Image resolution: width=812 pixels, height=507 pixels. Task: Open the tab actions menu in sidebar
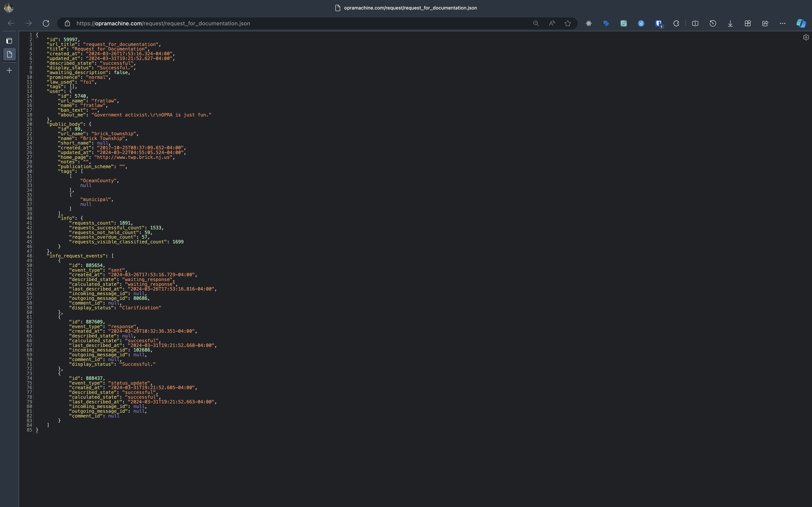point(9,41)
